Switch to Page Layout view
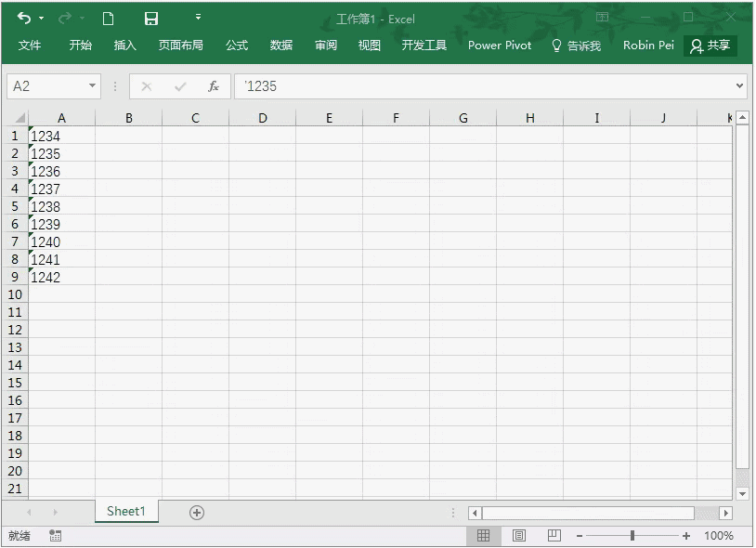The image size is (756, 548). point(519,536)
